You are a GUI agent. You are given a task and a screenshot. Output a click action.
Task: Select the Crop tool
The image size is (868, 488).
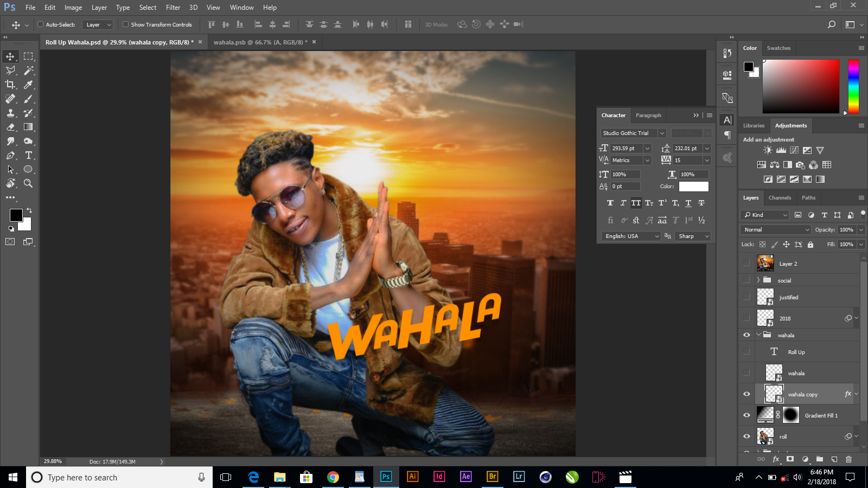coord(10,85)
